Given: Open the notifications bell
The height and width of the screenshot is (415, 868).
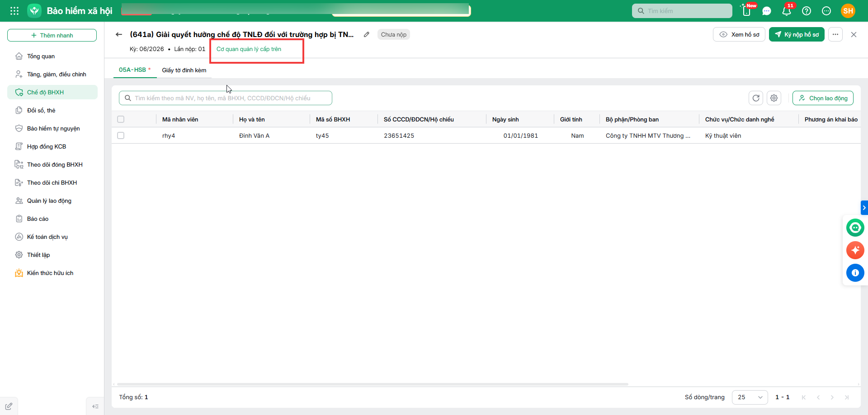Looking at the screenshot, I should (x=787, y=11).
